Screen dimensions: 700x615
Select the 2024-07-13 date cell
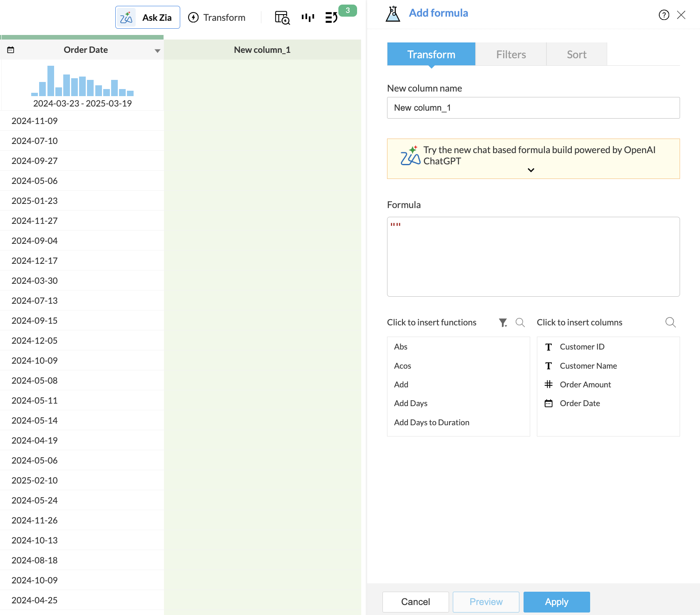pyautogui.click(x=82, y=300)
